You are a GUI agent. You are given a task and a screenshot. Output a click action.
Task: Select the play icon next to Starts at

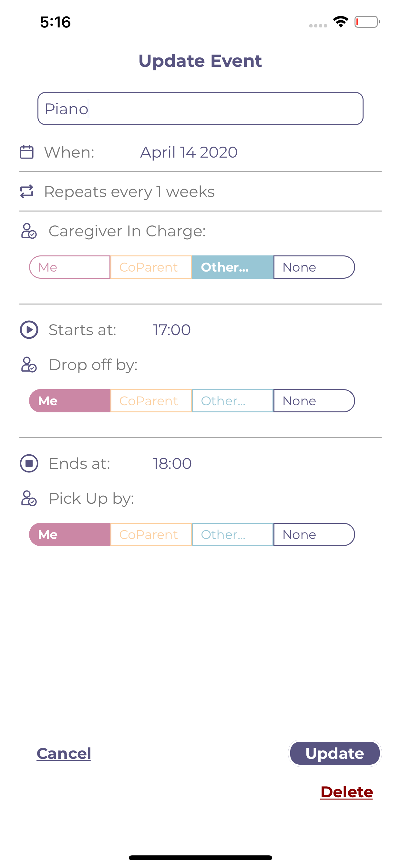30,330
